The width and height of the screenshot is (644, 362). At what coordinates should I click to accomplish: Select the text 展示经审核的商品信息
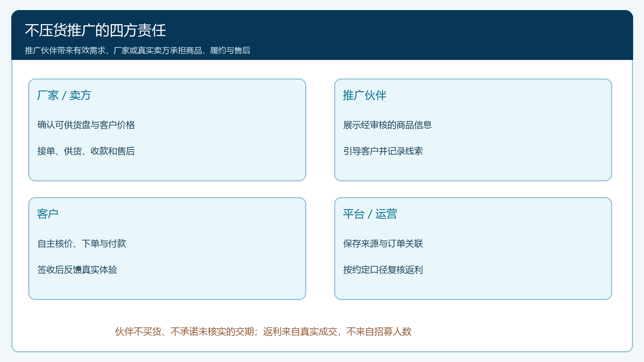(x=387, y=125)
